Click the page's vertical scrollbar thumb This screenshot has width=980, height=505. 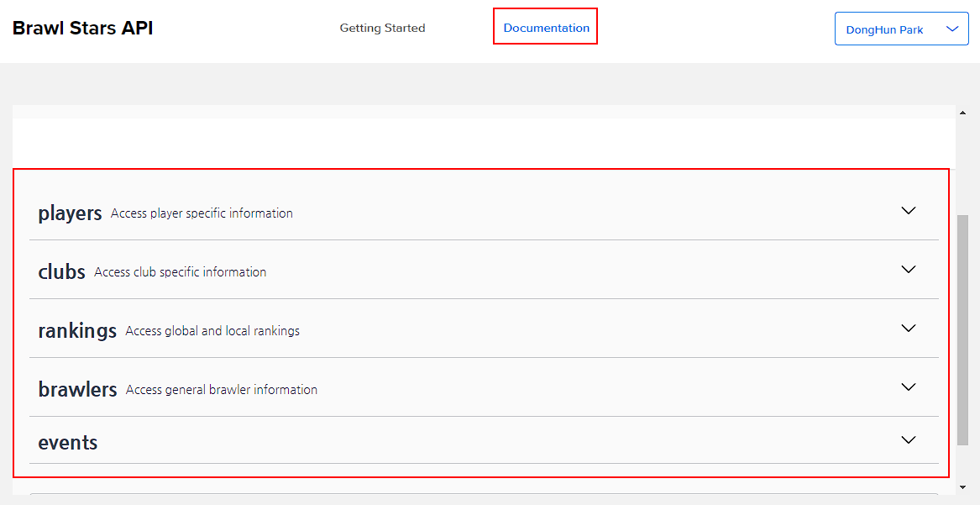(962, 328)
